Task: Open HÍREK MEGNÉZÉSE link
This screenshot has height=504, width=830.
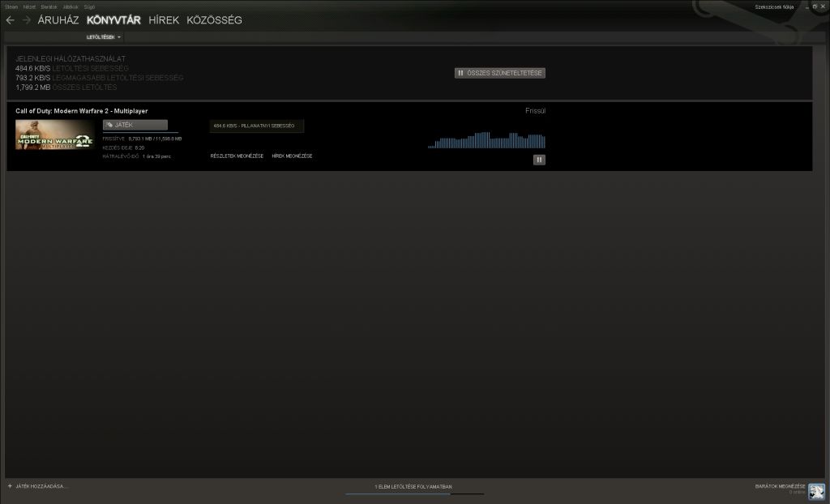Action: click(x=292, y=156)
